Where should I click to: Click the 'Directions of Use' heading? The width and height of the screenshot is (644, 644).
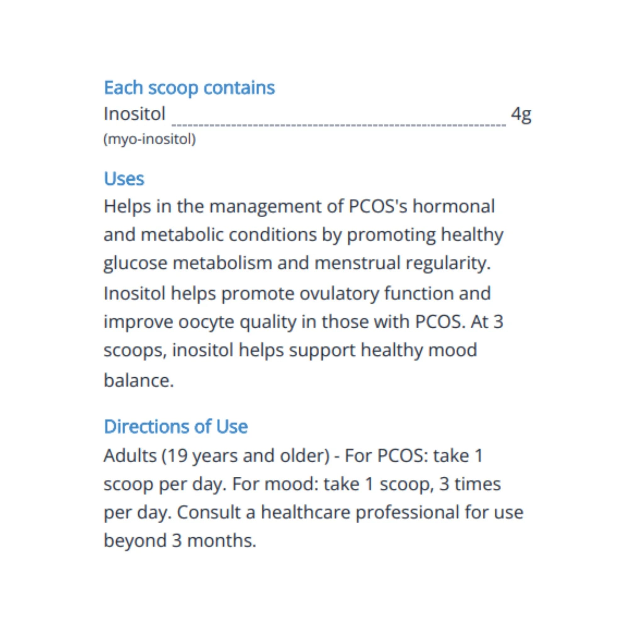pyautogui.click(x=176, y=426)
